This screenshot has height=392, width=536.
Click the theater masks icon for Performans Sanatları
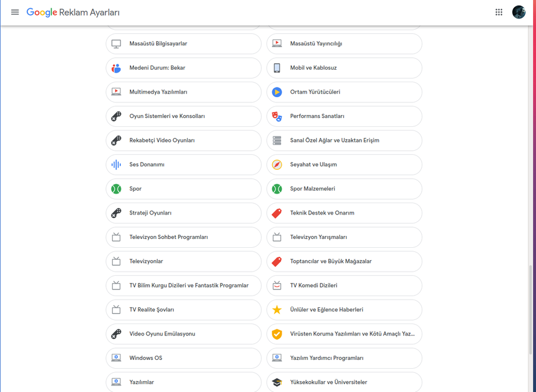point(277,116)
